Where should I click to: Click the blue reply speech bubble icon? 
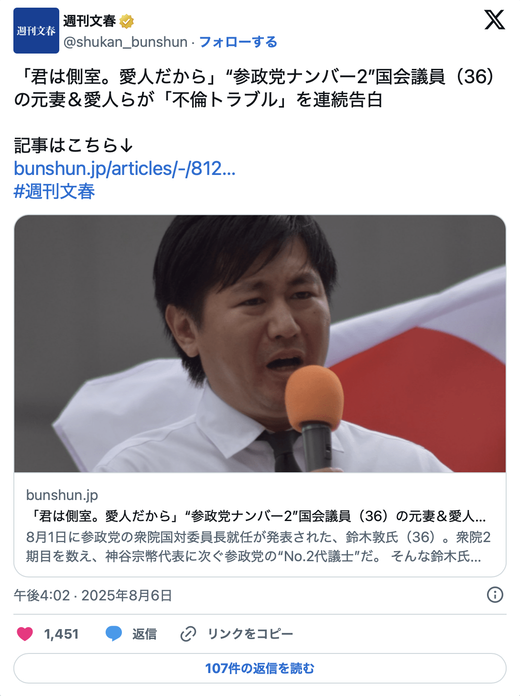[114, 633]
